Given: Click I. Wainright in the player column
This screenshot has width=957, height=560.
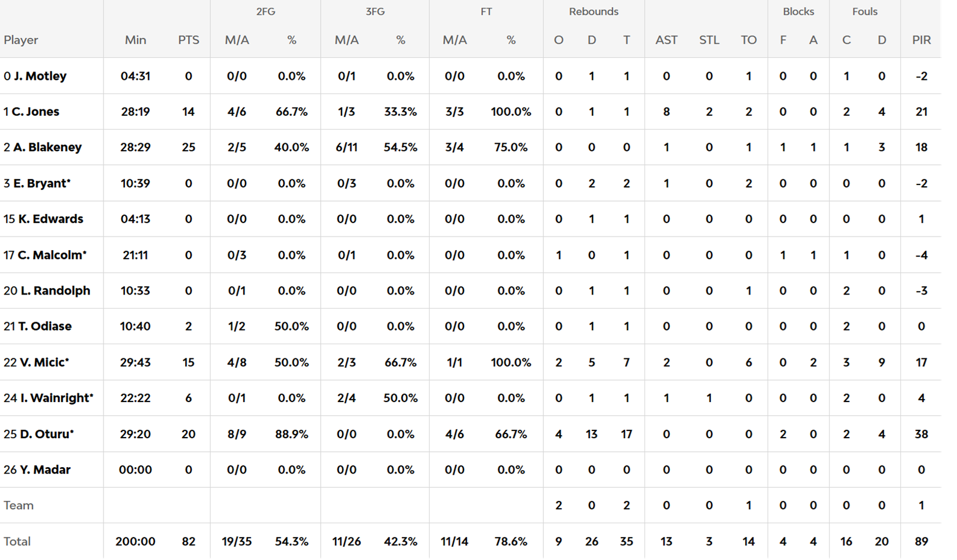Looking at the screenshot, I should (x=56, y=398).
